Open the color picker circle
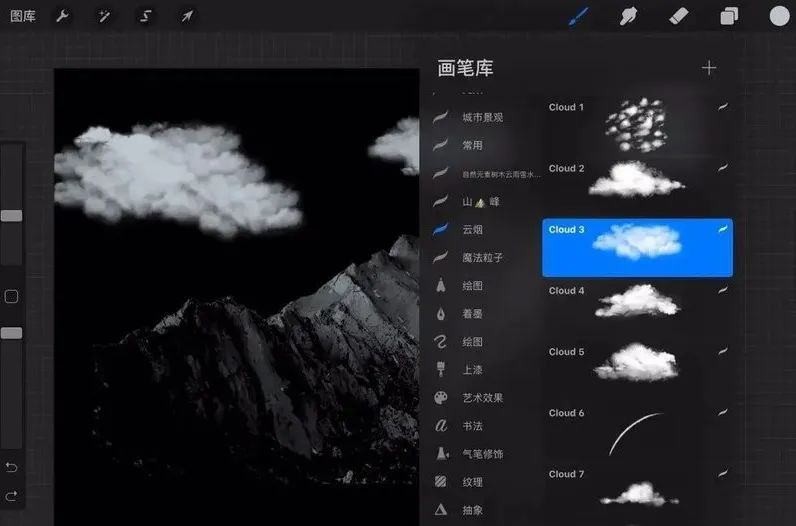Screen dimensions: 796x526 click(x=780, y=16)
